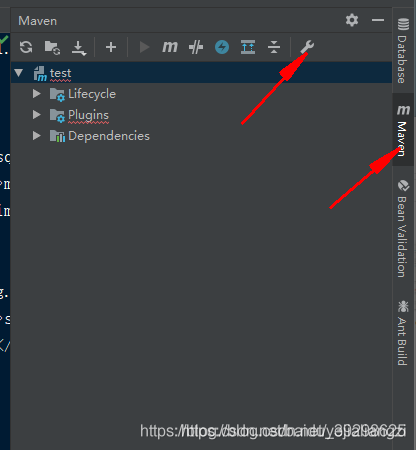Toggle offline mode blue lightning icon
Image resolution: width=416 pixels, height=450 pixels.
pyautogui.click(x=222, y=47)
